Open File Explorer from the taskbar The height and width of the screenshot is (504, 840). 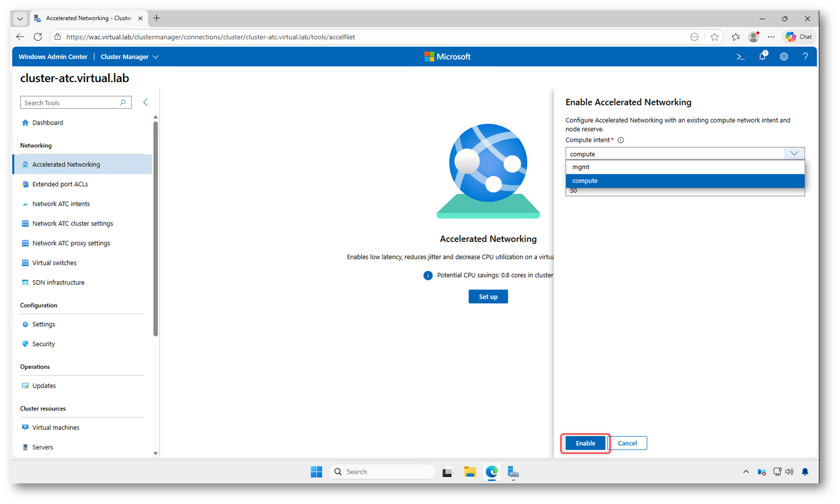coord(469,472)
